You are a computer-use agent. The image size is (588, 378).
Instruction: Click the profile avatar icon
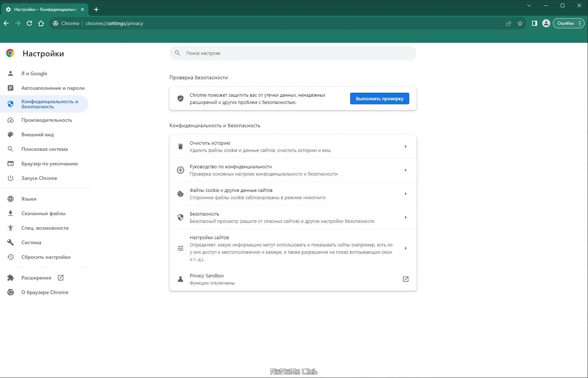pos(546,23)
